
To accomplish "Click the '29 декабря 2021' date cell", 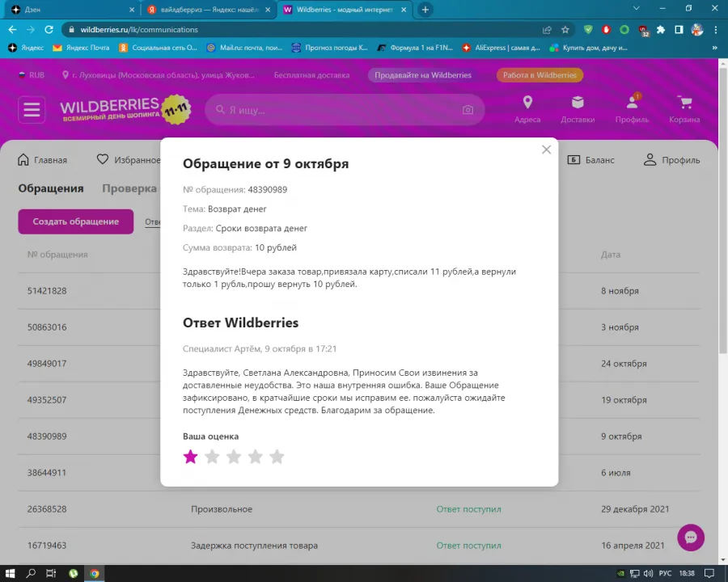I will click(635, 509).
